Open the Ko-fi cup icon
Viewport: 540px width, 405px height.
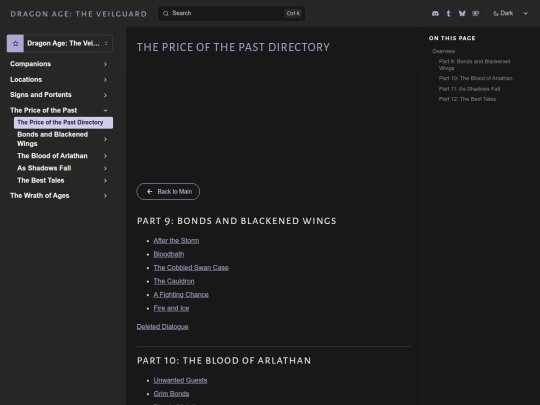coord(476,13)
